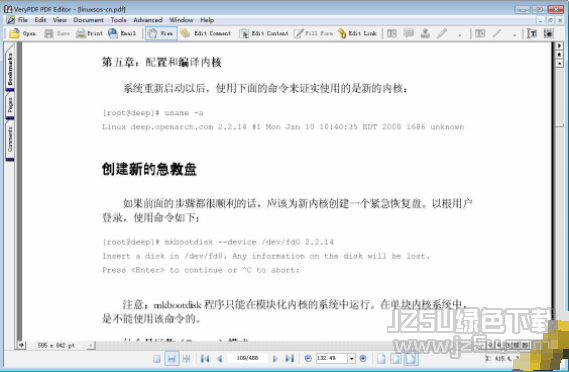Open the Bookmarks side panel tab
Viewport: 569px width, 372px height.
(10, 68)
